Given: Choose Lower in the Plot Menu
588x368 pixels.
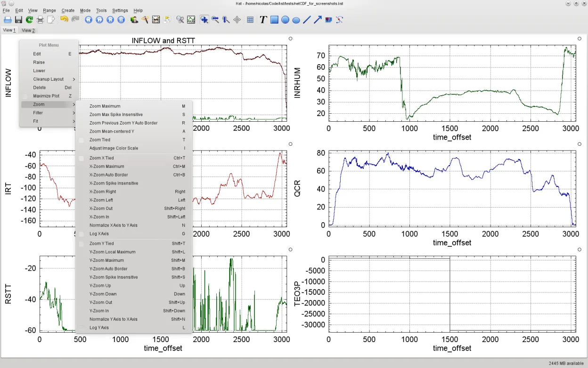Looking at the screenshot, I should pyautogui.click(x=49, y=71).
